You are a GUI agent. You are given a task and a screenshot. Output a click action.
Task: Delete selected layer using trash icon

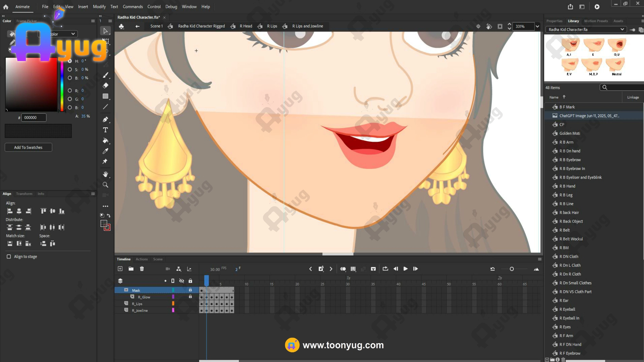(x=142, y=269)
